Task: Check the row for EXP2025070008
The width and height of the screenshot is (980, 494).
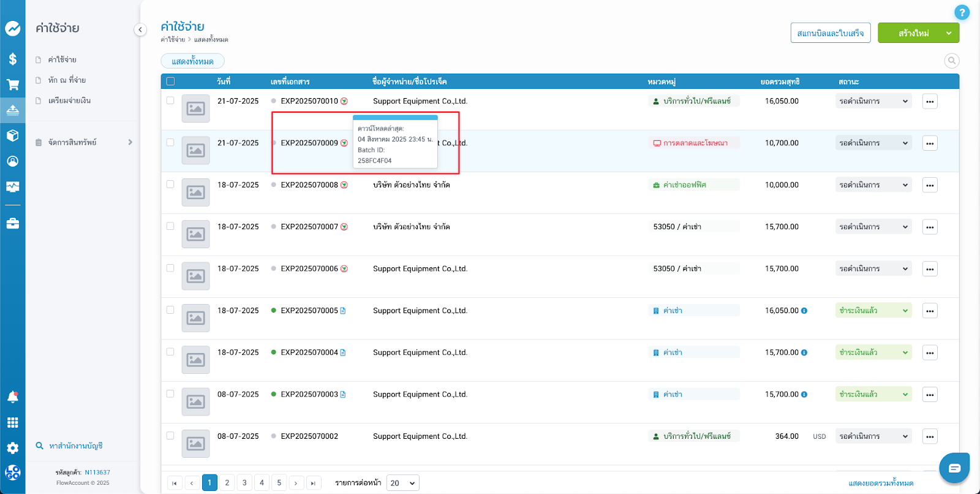Action: [x=170, y=184]
